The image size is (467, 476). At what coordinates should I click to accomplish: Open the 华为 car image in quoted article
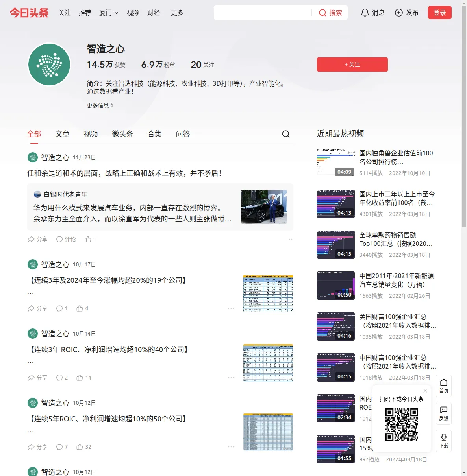click(264, 207)
